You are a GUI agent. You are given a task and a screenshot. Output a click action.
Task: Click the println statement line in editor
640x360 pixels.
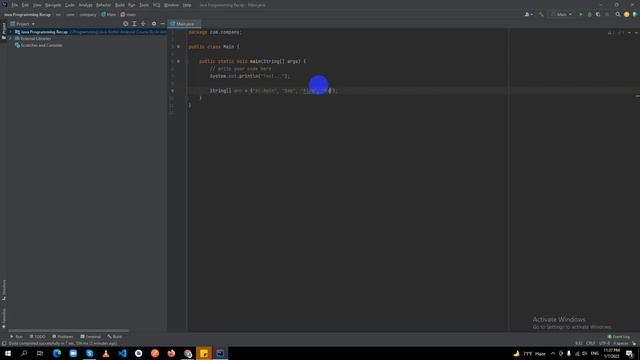click(x=250, y=76)
